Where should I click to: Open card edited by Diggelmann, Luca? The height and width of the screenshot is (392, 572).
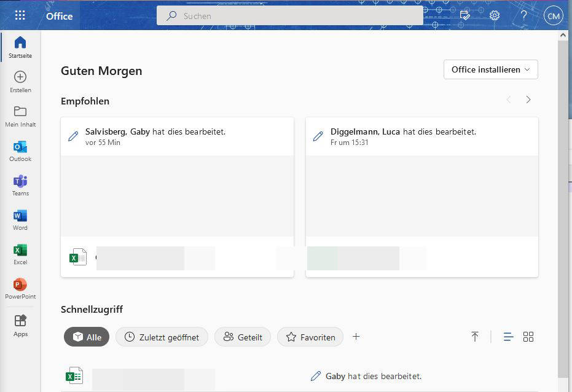pos(421,197)
